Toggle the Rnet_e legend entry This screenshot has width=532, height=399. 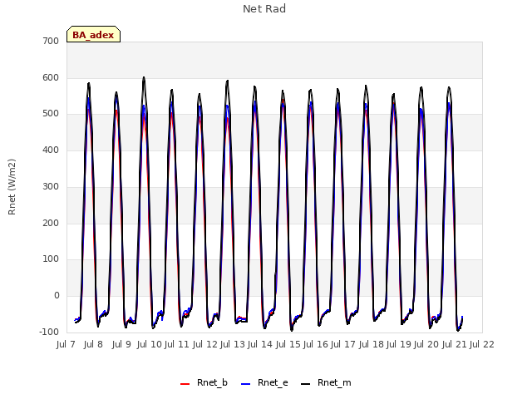[x=264, y=383]
